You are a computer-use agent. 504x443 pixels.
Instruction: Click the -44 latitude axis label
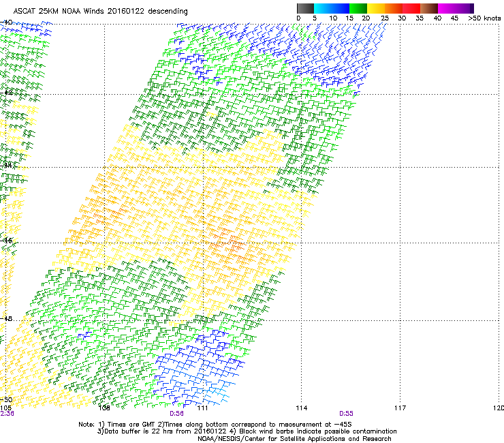pyautogui.click(x=6, y=166)
